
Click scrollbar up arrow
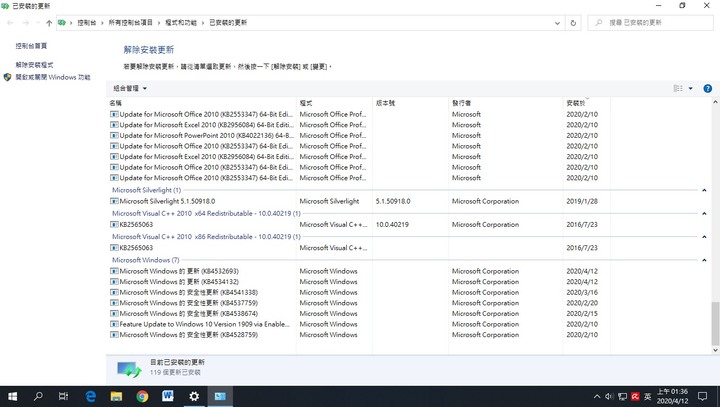point(715,102)
